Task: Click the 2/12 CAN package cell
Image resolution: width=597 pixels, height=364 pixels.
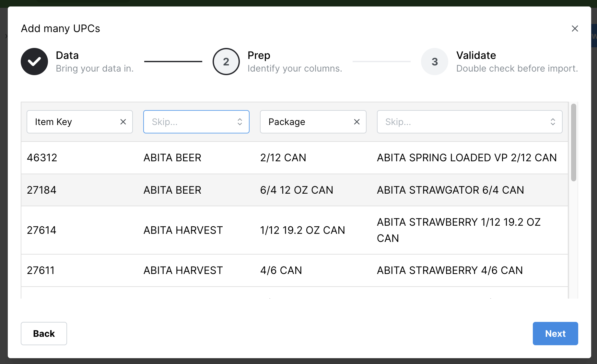Action: click(283, 158)
